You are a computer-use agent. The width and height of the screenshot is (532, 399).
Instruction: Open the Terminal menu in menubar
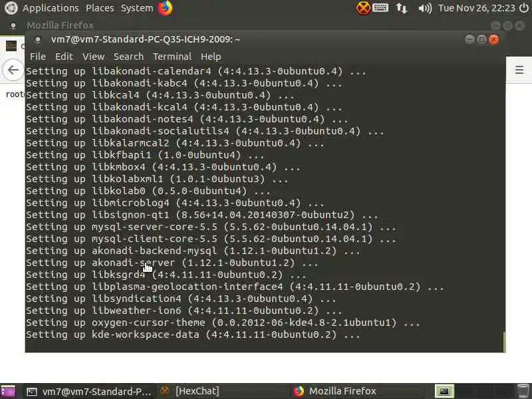click(172, 57)
